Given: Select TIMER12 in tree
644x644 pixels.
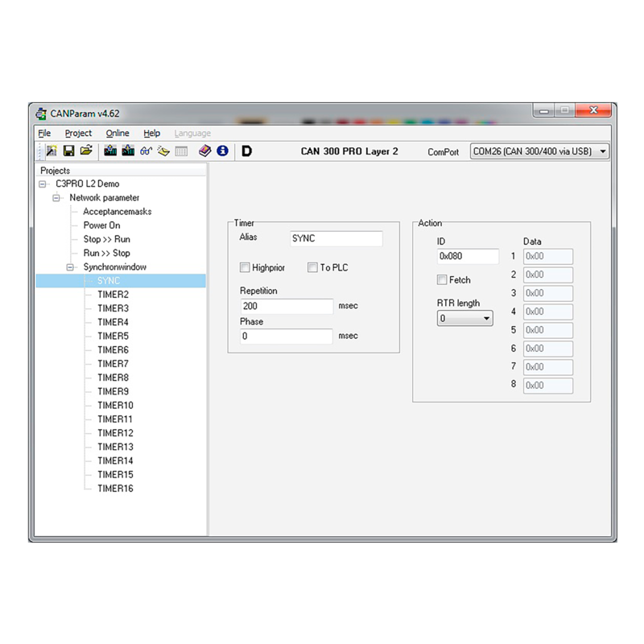Looking at the screenshot, I should point(115,433).
